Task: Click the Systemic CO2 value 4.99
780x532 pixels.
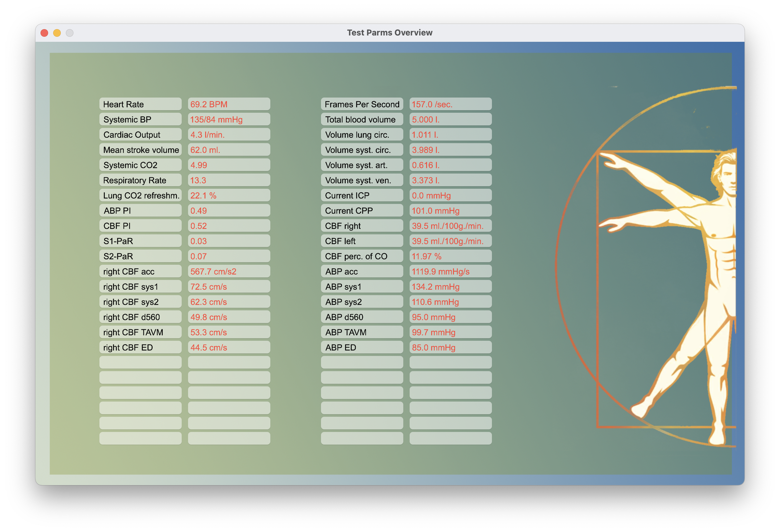Action: tap(229, 165)
